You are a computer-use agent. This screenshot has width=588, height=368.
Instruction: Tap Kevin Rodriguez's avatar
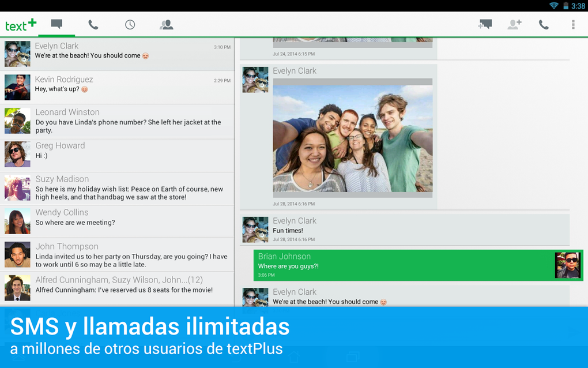(17, 87)
